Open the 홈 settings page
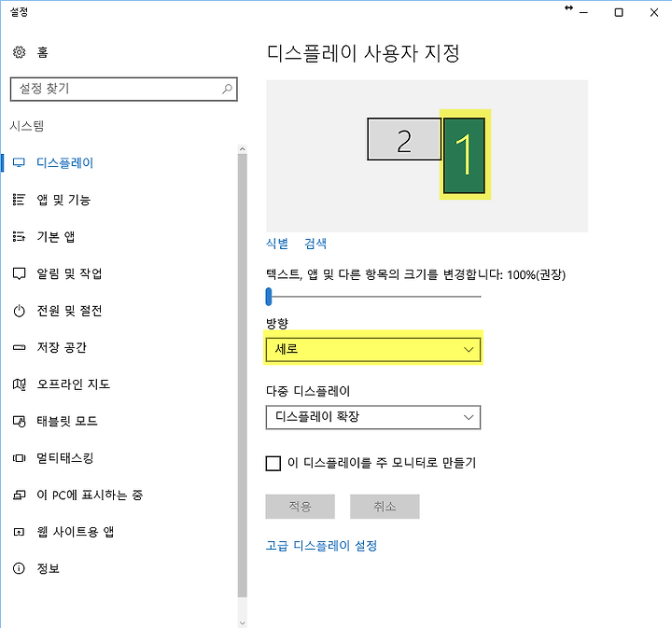Screen dimensions: 672x628 pyautogui.click(x=42, y=52)
